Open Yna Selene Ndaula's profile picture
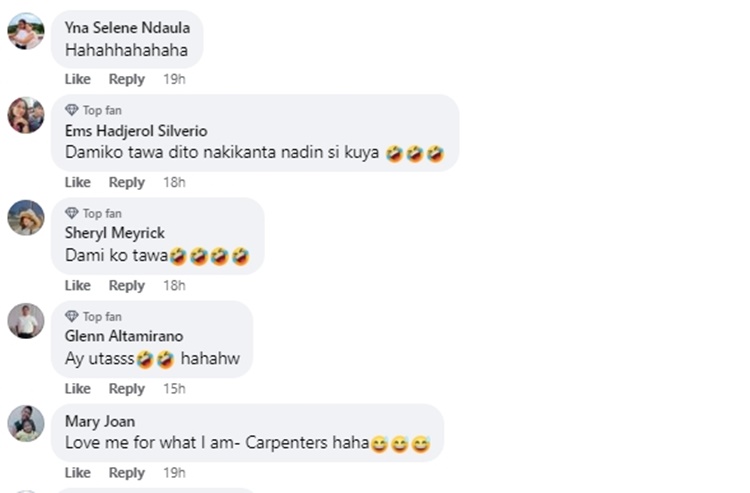This screenshot has width=750, height=493. click(x=26, y=31)
